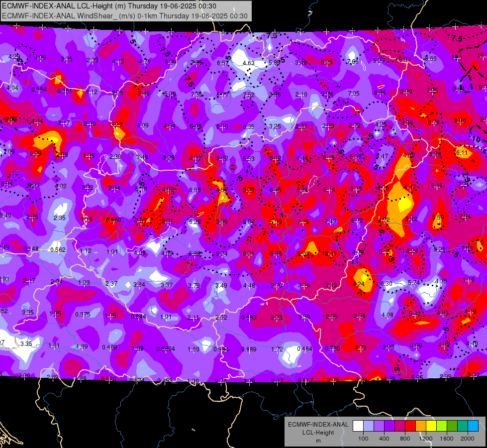Click the wind shear value 2.35
Viewport: 487px width, 448px height.
pyautogui.click(x=59, y=218)
